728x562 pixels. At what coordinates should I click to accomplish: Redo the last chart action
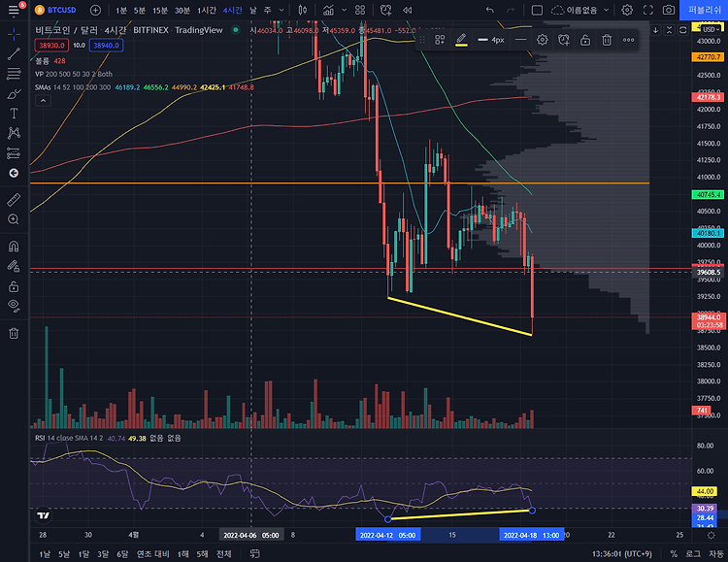pos(511,10)
